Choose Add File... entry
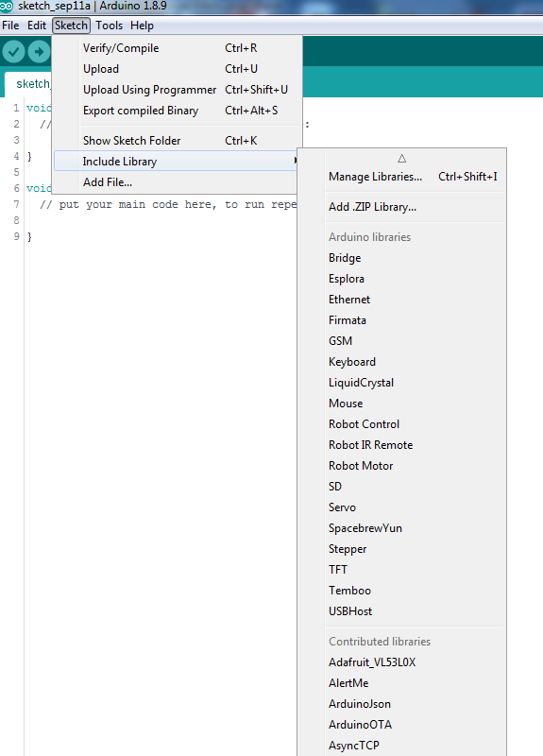 coord(177,182)
